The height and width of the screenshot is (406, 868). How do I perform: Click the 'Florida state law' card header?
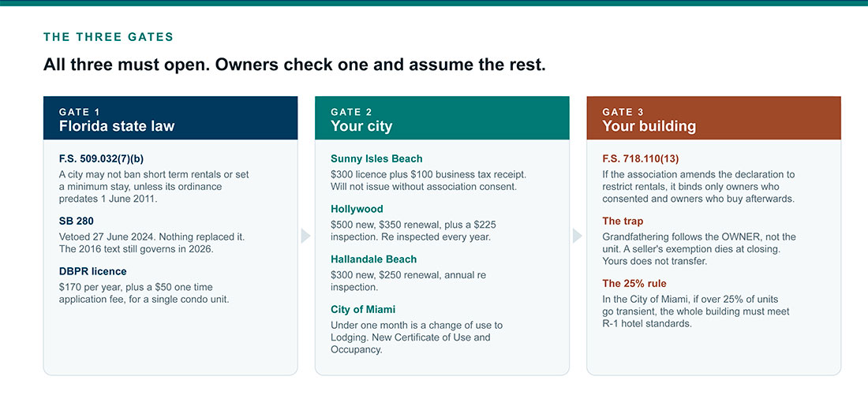tap(170, 117)
